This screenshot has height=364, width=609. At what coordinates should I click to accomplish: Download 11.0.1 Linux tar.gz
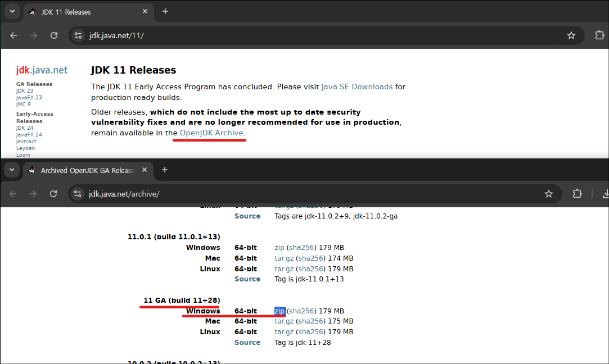coord(284,269)
